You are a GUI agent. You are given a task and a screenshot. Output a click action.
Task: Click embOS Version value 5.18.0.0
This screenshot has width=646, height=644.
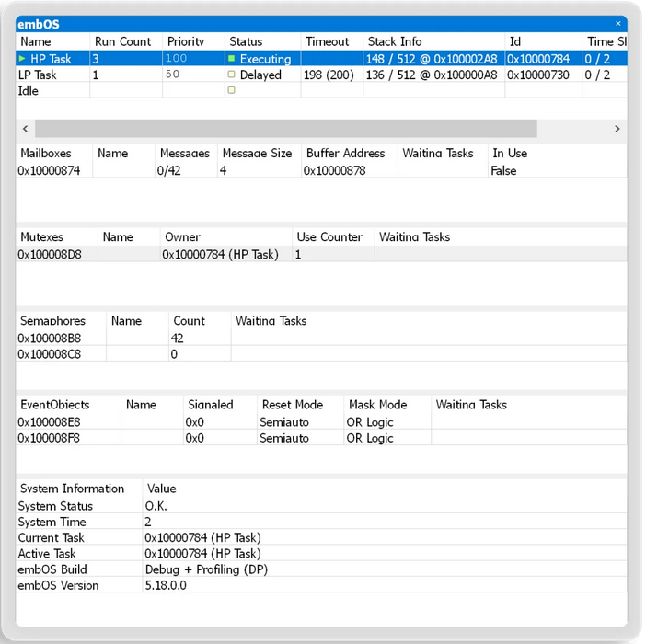(x=166, y=585)
